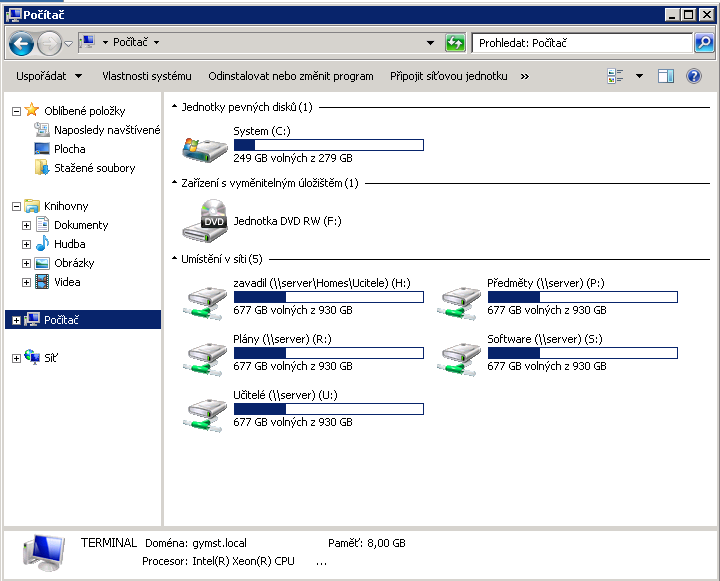Screen dimensions: 720x581
Task: Open Stažené soubory folder
Action: coord(94,168)
